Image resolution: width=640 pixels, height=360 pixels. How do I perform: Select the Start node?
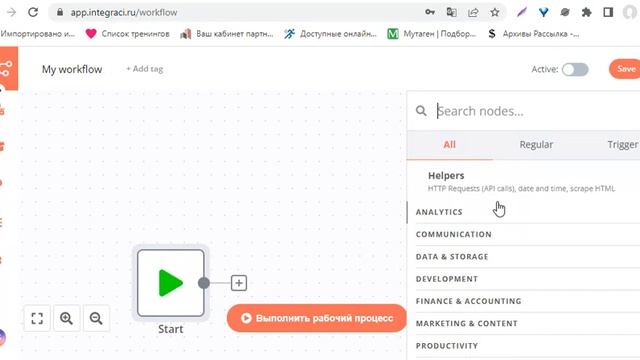click(x=171, y=283)
